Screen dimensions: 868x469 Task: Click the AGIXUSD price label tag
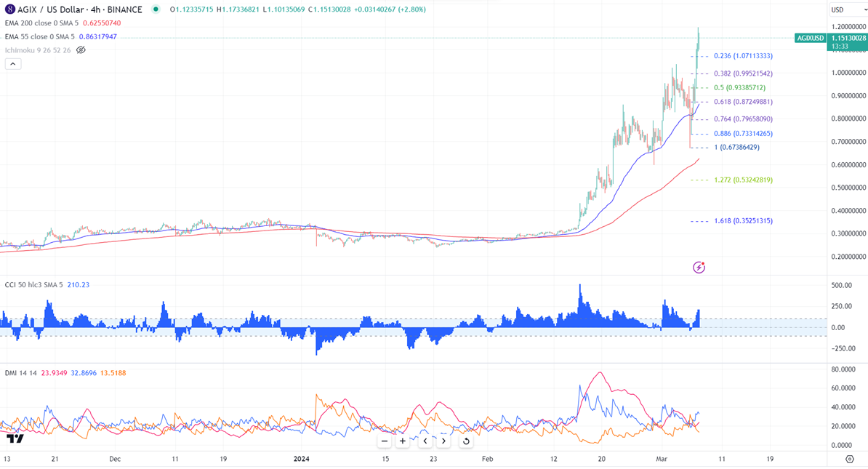coord(811,39)
